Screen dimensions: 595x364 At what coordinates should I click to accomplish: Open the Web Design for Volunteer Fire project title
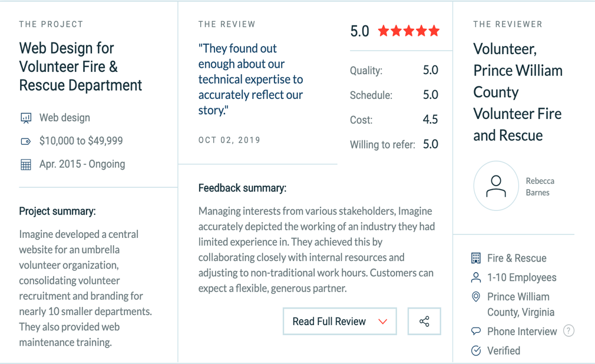coord(80,67)
